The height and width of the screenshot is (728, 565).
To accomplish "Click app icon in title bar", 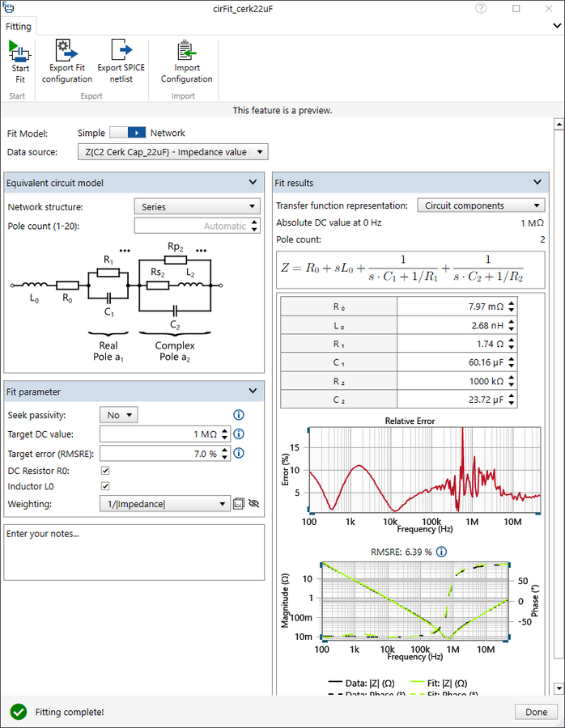I will (x=8, y=7).
